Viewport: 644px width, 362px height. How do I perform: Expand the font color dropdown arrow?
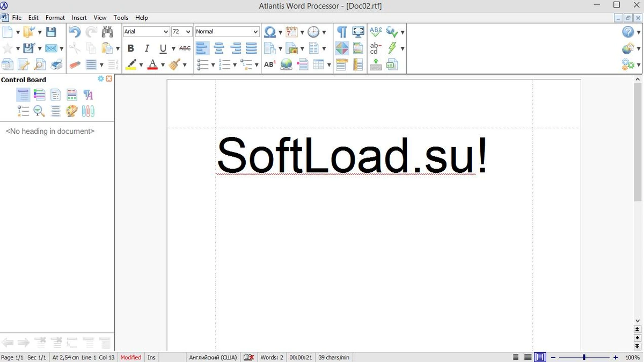(163, 65)
